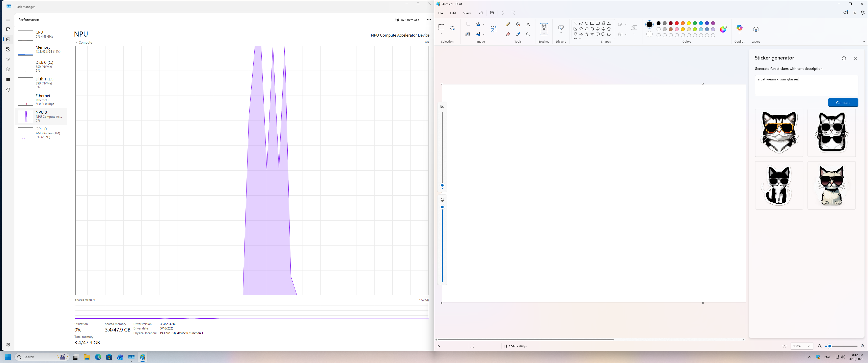
Task: Expand the Compute graph dropdown
Action: (x=77, y=42)
